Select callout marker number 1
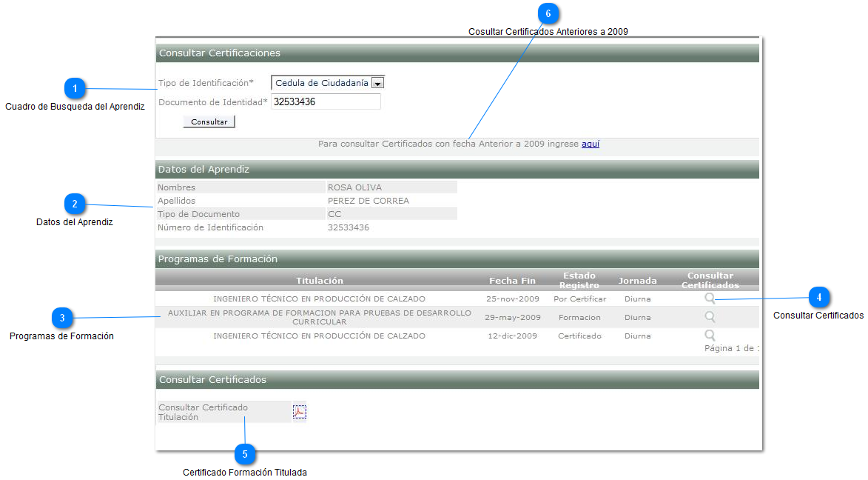The width and height of the screenshot is (868, 480). [75, 88]
